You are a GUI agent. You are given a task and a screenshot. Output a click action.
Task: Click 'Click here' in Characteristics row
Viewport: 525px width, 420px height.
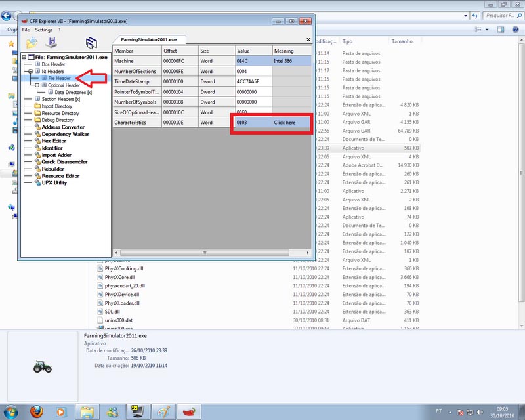point(284,123)
